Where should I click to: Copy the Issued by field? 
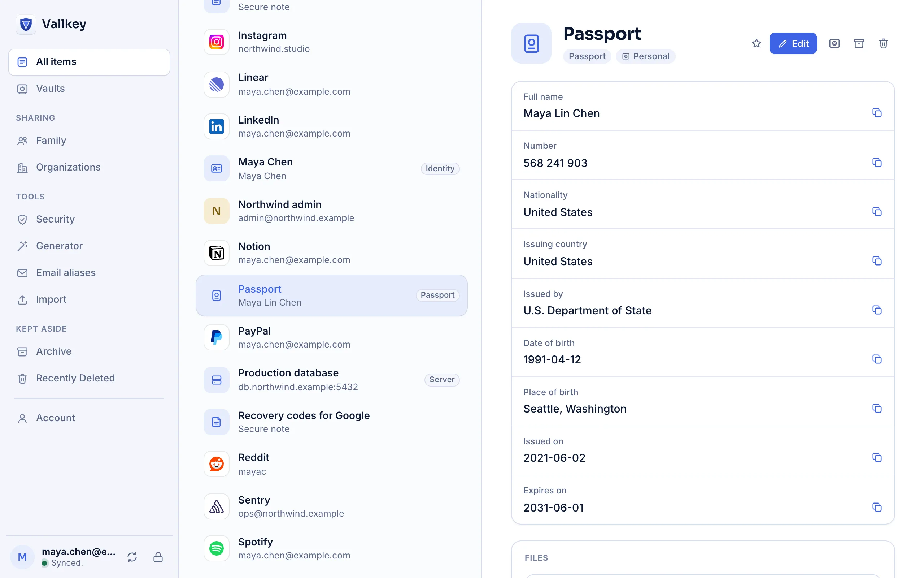point(877,310)
